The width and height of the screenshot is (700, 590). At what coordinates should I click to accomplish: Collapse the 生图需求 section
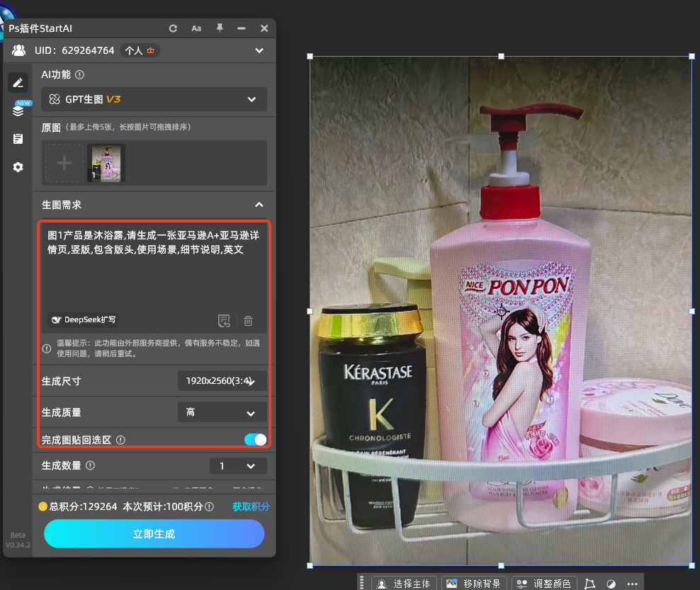pyautogui.click(x=259, y=205)
